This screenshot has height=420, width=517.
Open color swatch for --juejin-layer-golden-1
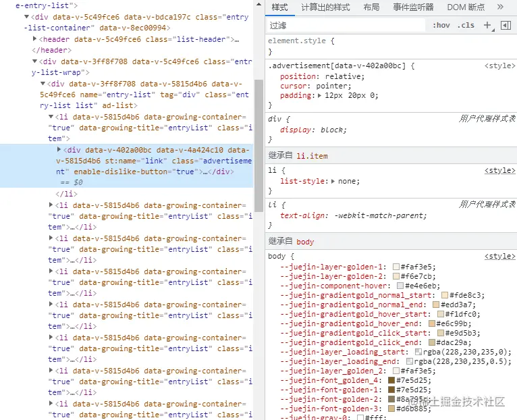click(x=396, y=267)
